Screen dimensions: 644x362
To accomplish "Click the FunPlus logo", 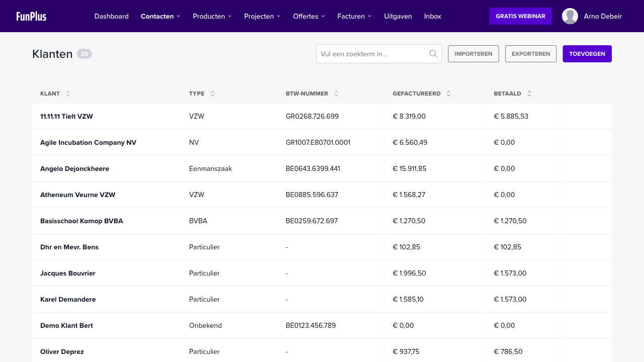I will (x=31, y=16).
